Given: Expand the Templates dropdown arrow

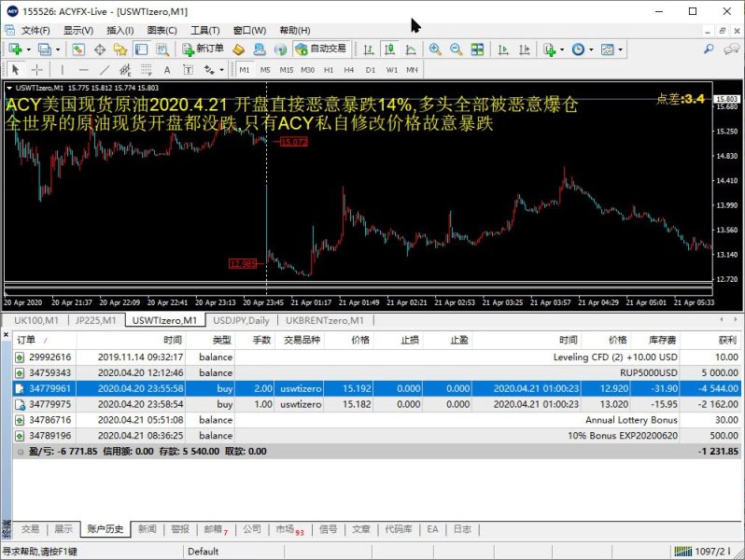Looking at the screenshot, I should point(621,49).
